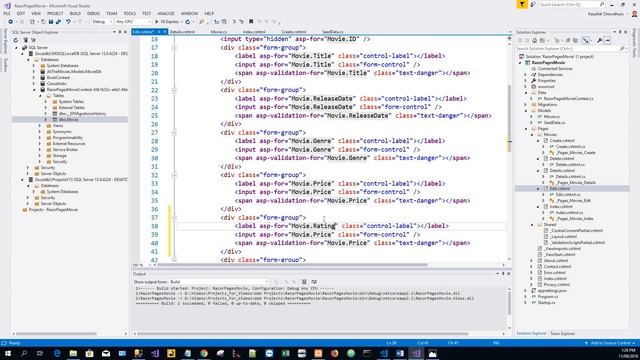Open notifications flag in title bar
Image resolution: width=640 pixels, height=360 pixels.
coord(522,4)
